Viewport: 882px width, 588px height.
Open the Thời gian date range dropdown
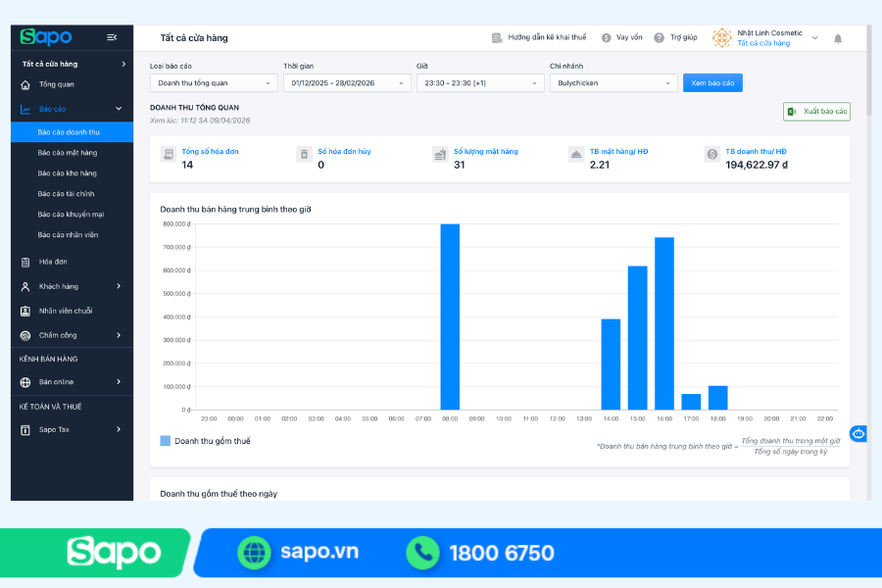[x=347, y=83]
